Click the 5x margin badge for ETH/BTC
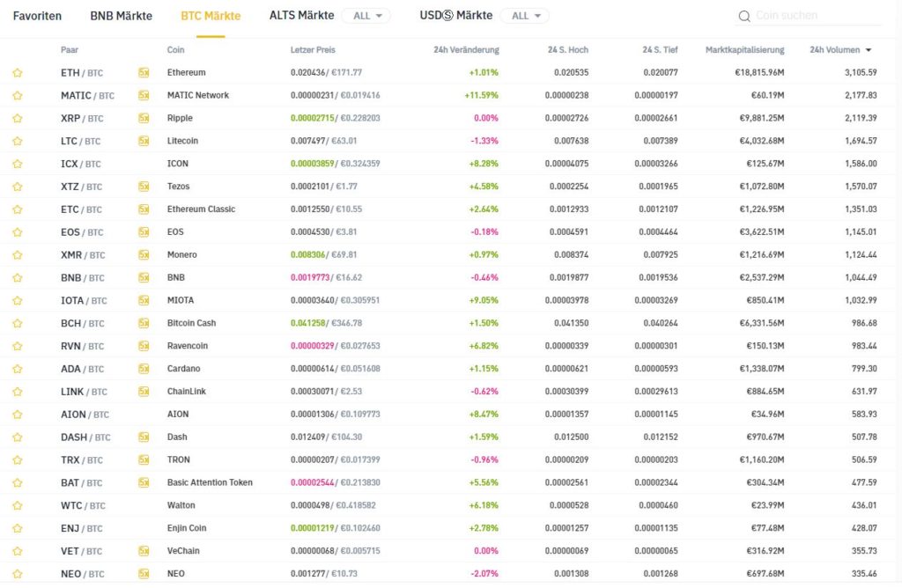 tap(144, 72)
